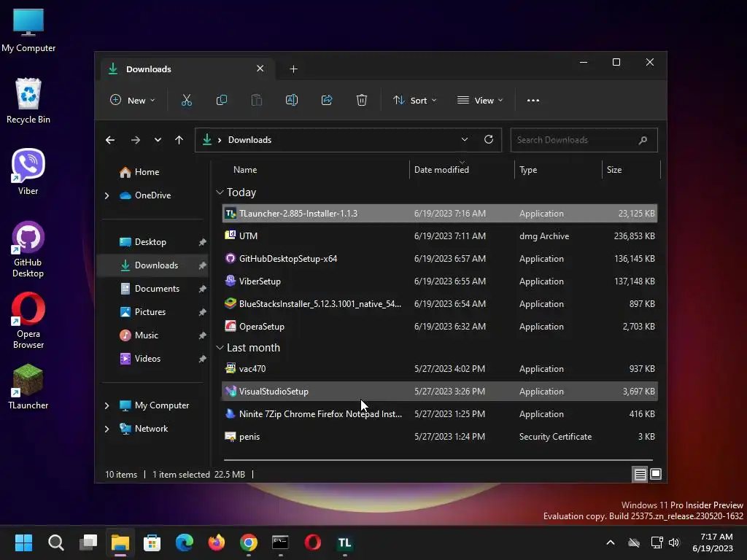Viewport: 747px width, 560px height.
Task: Select Opera Browser desktop shortcut
Action: pos(28,321)
